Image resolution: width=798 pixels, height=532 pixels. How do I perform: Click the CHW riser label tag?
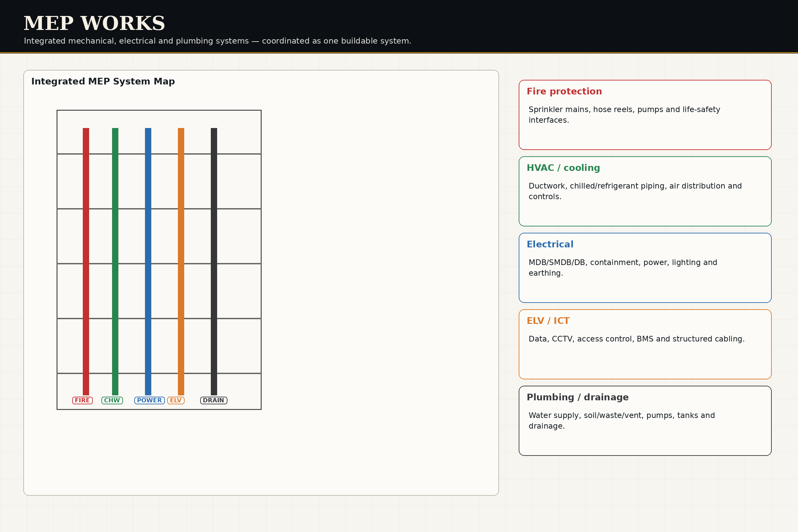[x=112, y=400]
